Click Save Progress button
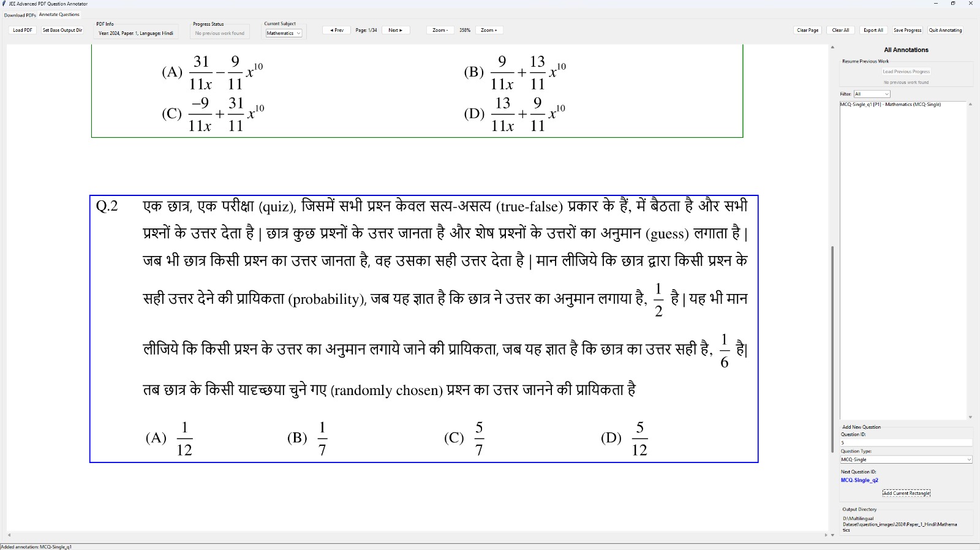The width and height of the screenshot is (980, 550). (907, 30)
